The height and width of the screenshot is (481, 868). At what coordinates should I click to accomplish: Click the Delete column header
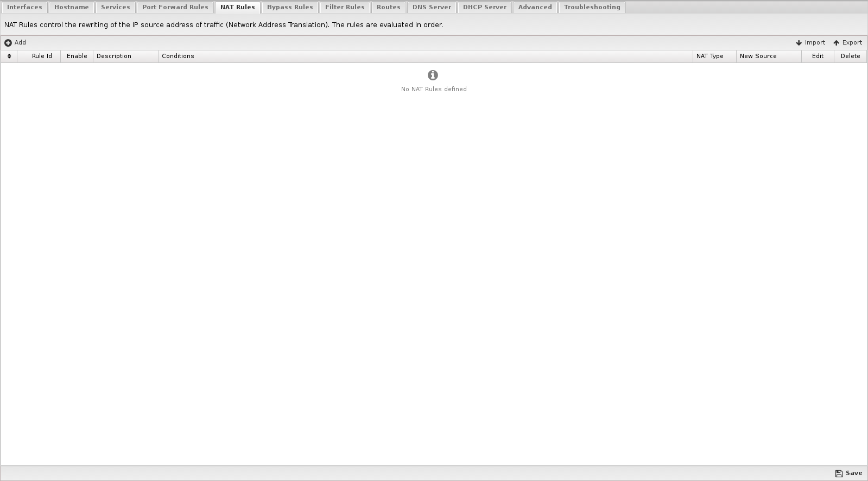(x=850, y=56)
